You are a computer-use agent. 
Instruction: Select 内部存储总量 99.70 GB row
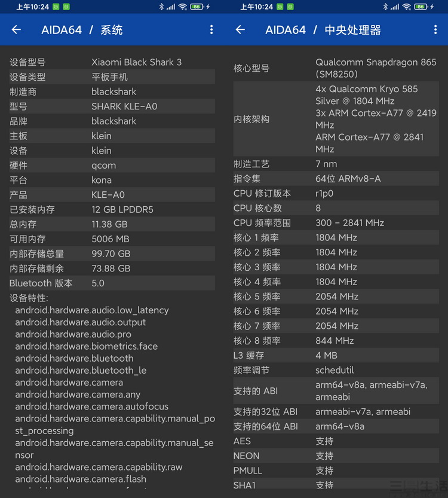click(x=112, y=253)
